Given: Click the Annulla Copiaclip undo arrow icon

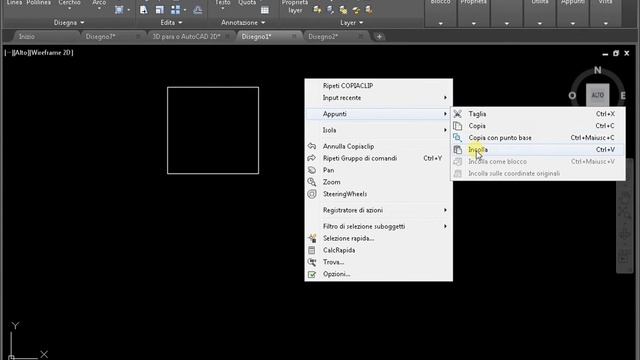Looking at the screenshot, I should pyautogui.click(x=312, y=146).
